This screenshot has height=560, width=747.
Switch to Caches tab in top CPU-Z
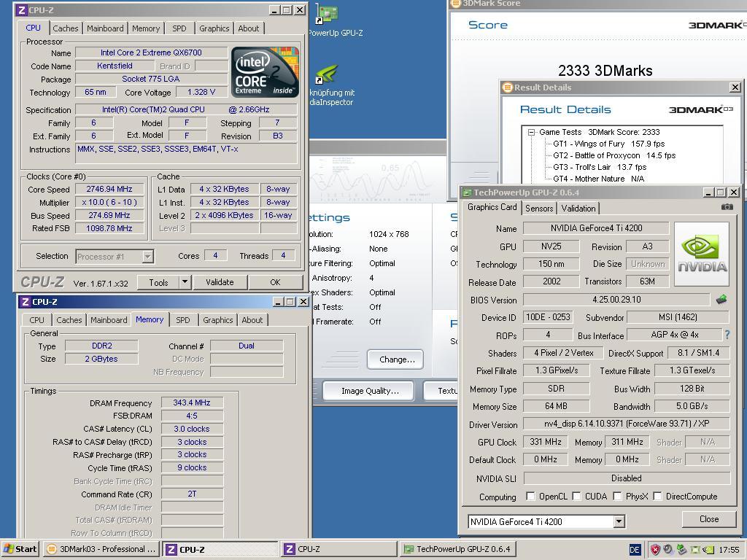[x=65, y=28]
